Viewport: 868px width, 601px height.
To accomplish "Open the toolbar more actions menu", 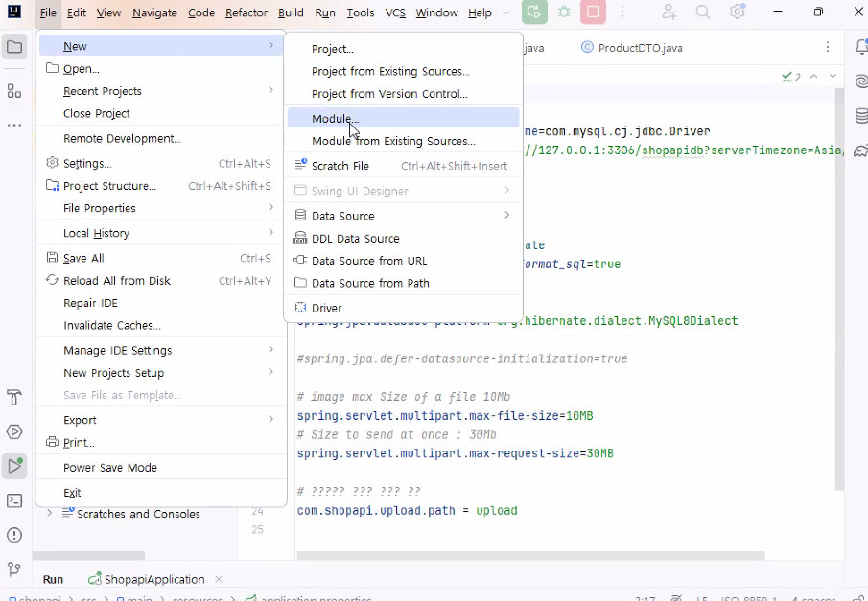I will [x=622, y=12].
